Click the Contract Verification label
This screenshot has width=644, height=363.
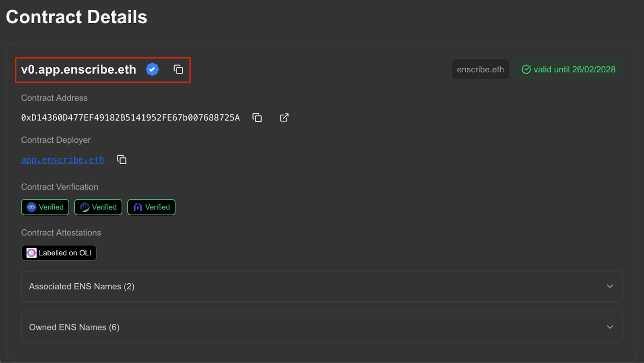point(60,187)
